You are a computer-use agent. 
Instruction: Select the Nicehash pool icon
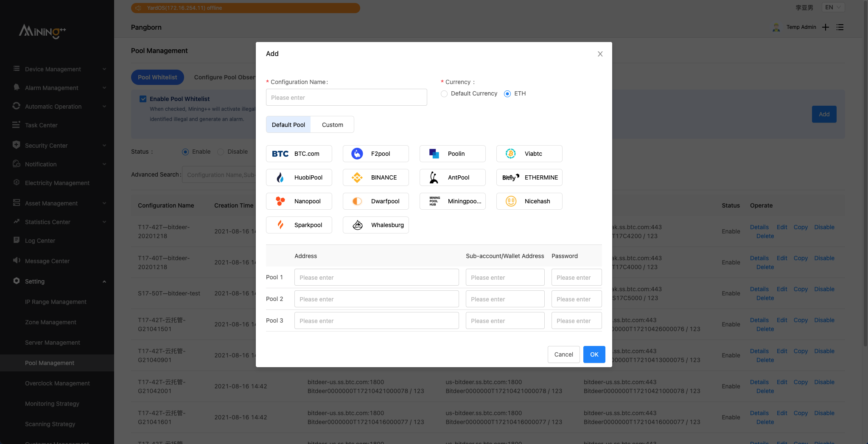click(x=511, y=201)
